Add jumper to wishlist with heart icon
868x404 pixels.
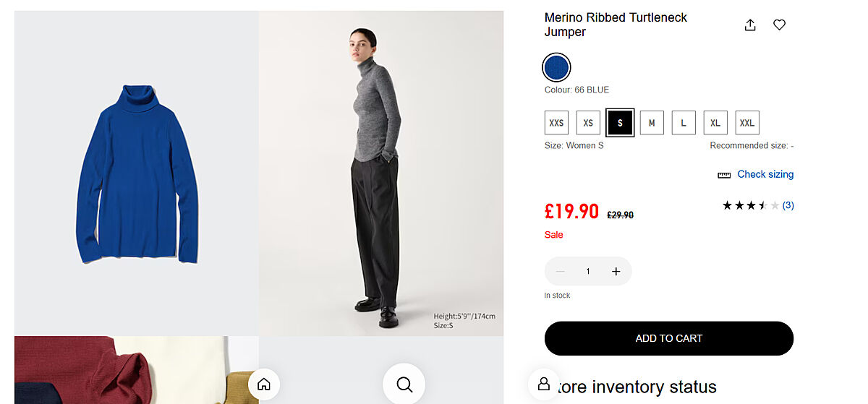click(779, 25)
